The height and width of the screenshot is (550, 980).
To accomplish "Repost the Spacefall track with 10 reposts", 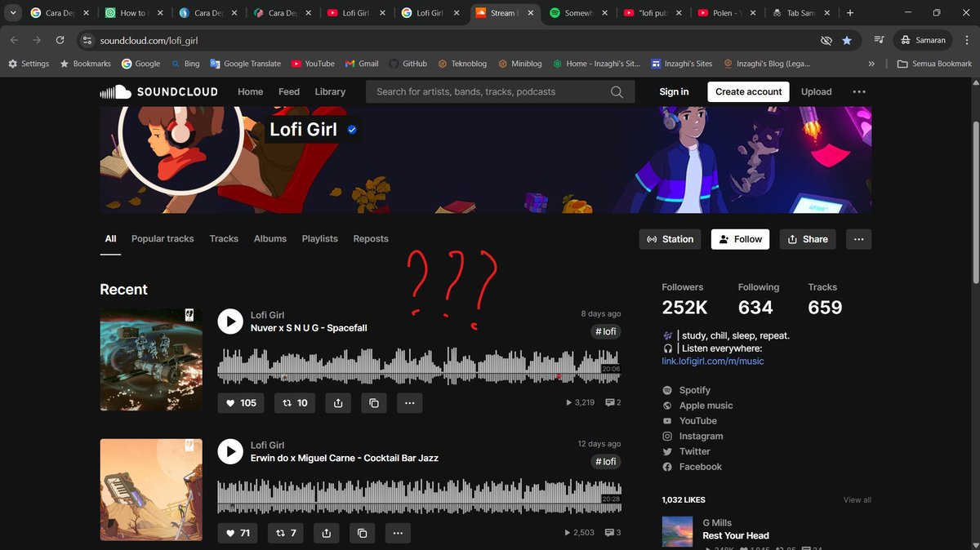I will point(295,402).
